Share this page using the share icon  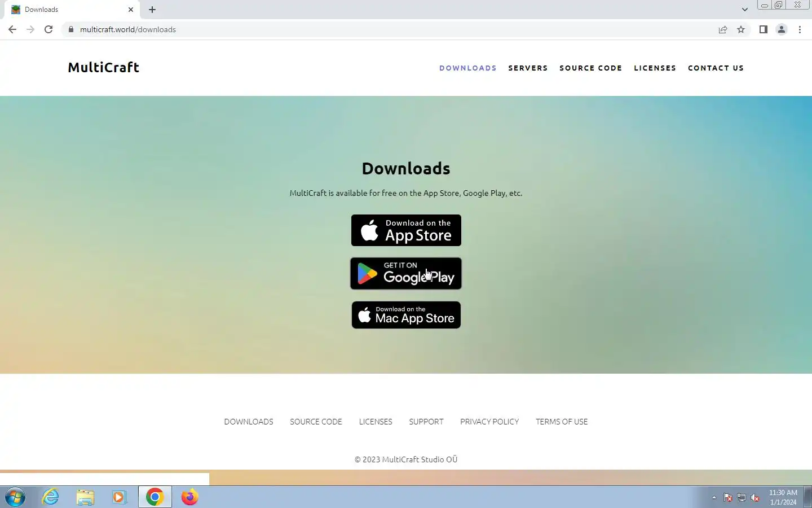point(723,29)
